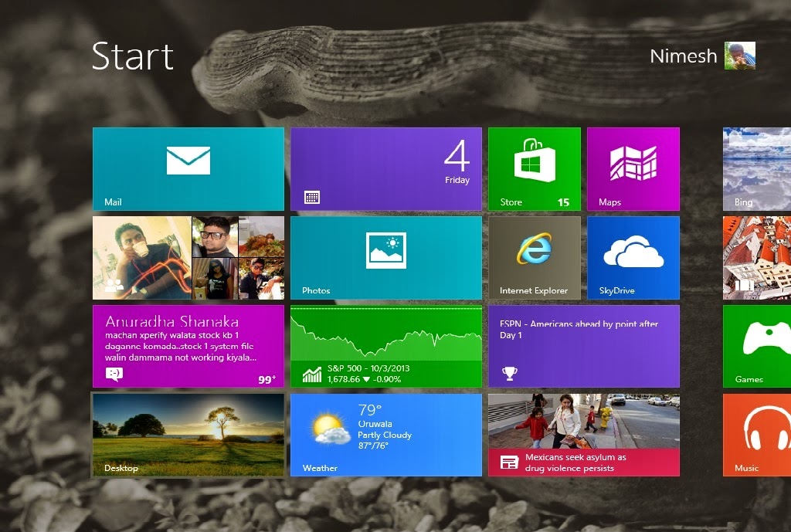Open the Calendar tile showing 4 Friday
Viewport: 791px width, 532px height.
click(386, 169)
